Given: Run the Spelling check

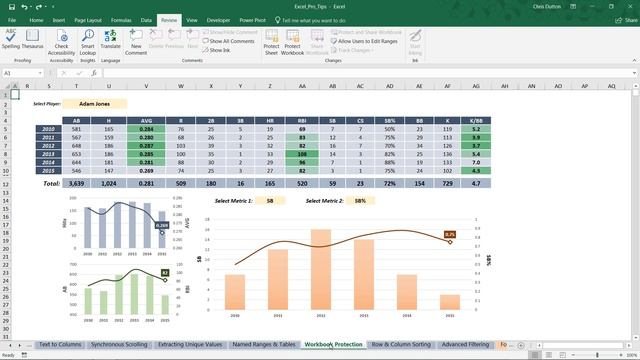Looking at the screenshot, I should click(11, 40).
